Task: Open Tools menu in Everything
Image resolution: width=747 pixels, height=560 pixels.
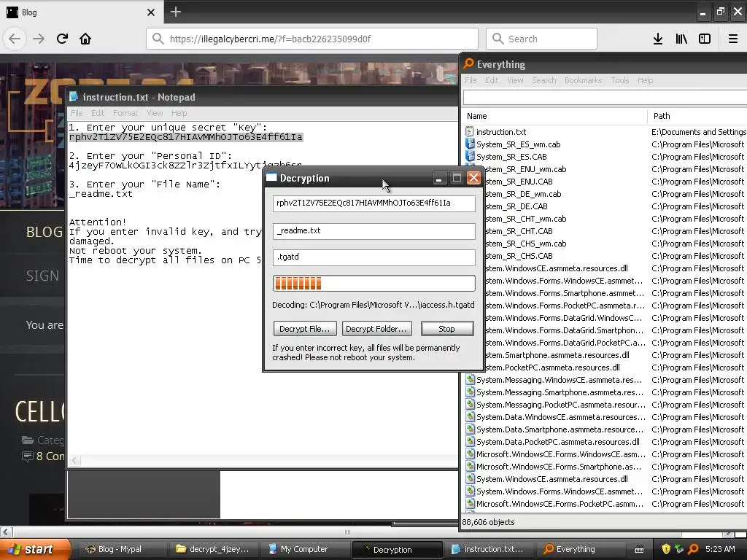Action: click(620, 80)
